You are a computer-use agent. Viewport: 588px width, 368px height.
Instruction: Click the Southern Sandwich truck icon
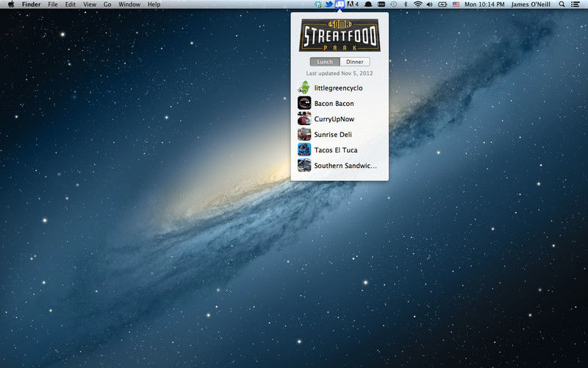304,165
